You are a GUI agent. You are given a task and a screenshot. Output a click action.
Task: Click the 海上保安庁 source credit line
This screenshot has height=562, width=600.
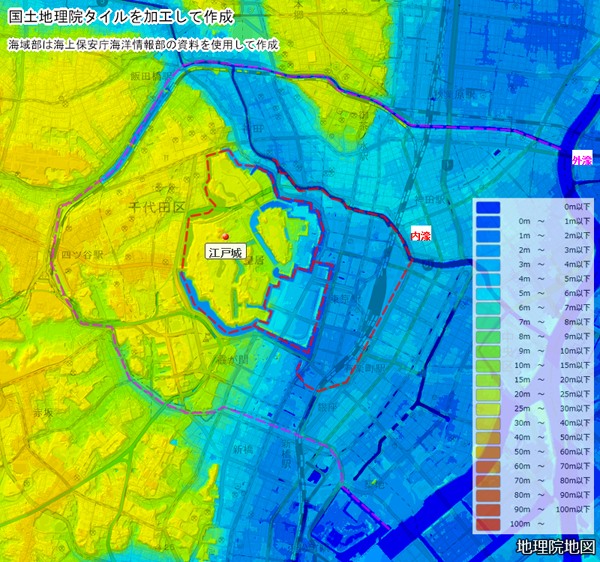[142, 45]
